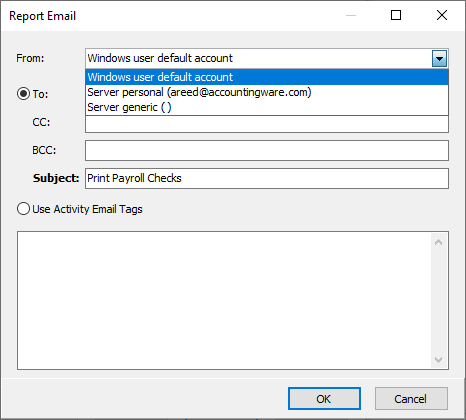The height and width of the screenshot is (420, 466).
Task: Minimize the Report Email window
Action: pos(351,15)
